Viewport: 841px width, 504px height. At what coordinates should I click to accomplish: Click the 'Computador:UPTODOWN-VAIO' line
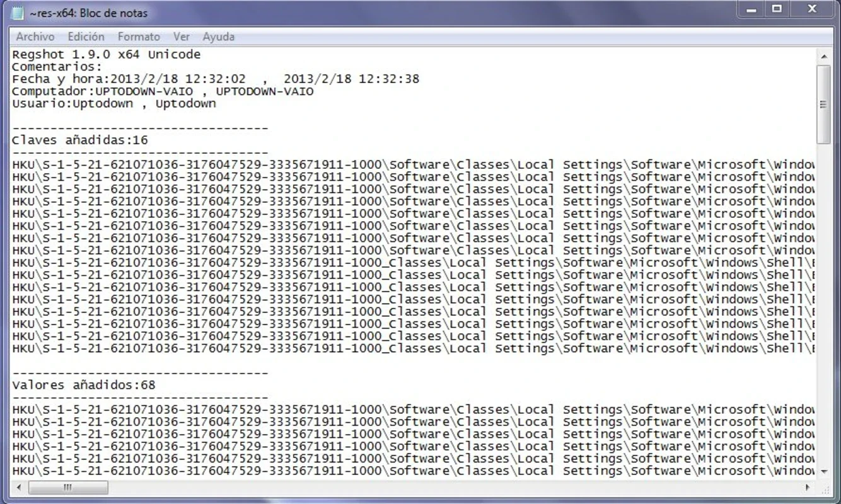point(163,91)
